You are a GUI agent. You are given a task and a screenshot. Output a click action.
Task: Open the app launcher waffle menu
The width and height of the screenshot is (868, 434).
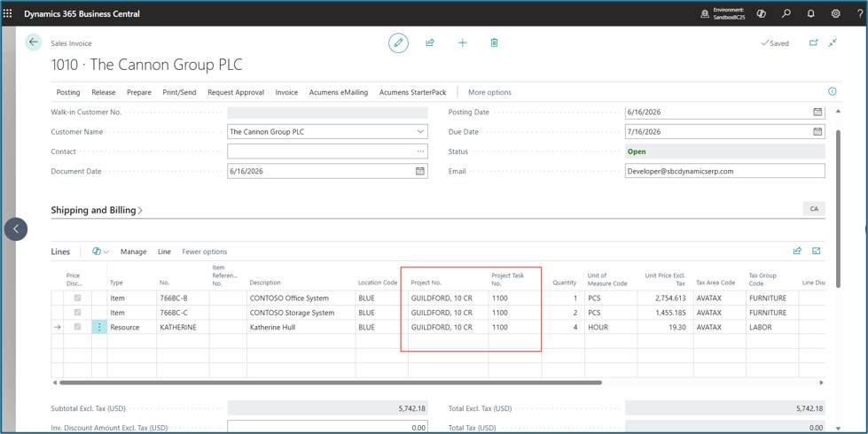[8, 14]
